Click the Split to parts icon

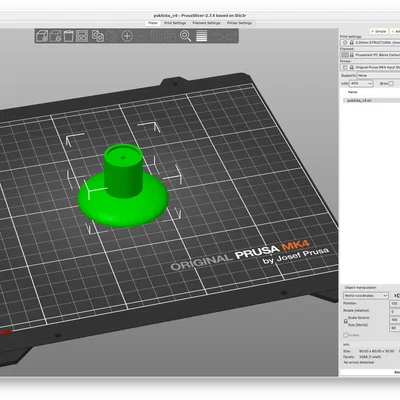[x=169, y=36]
